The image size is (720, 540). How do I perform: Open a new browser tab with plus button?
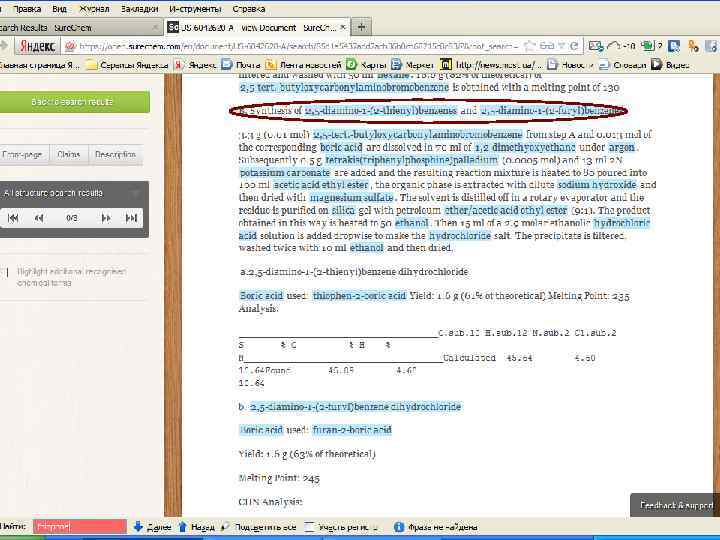(361, 27)
